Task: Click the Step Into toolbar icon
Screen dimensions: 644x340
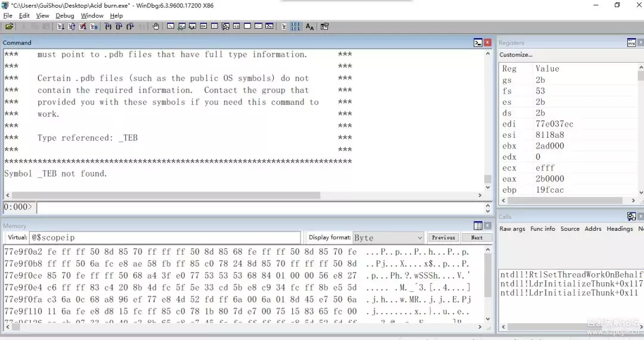Action: click(108, 27)
